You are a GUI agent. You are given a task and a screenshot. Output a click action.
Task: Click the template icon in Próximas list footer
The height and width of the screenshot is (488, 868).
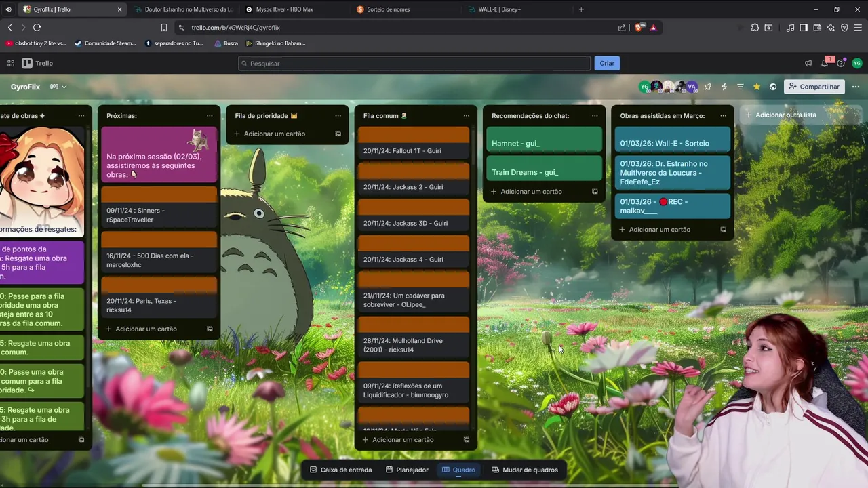click(210, 329)
